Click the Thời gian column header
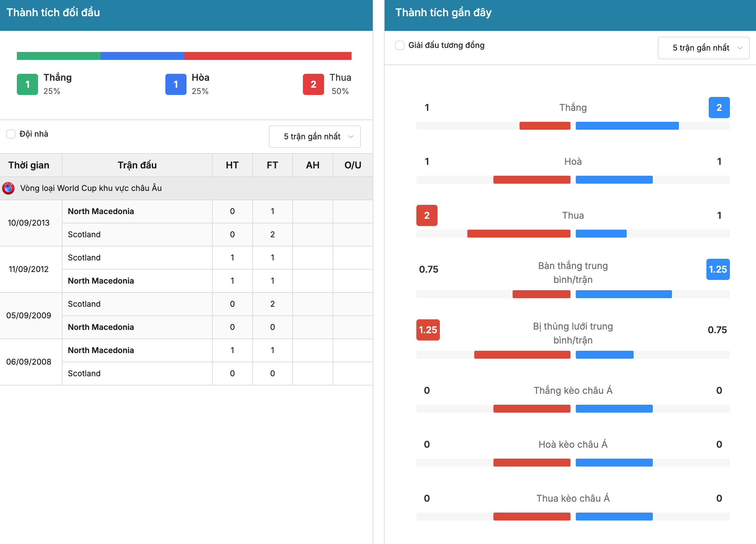This screenshot has width=756, height=544. click(31, 165)
